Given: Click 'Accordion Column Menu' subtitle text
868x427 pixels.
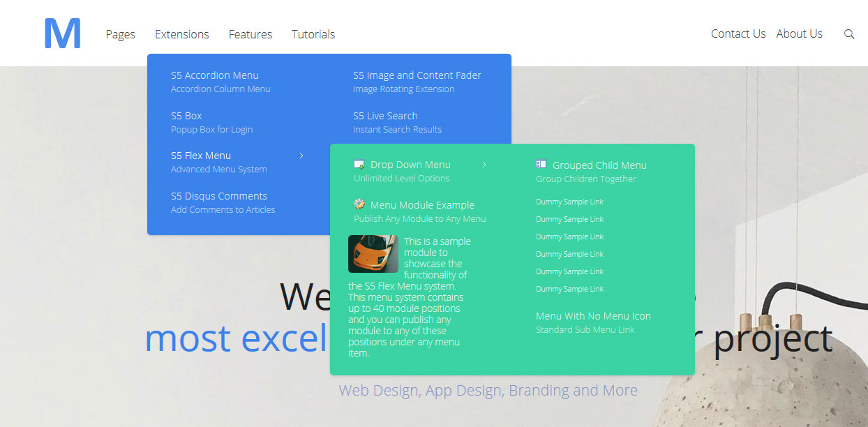Looking at the screenshot, I should pos(220,89).
